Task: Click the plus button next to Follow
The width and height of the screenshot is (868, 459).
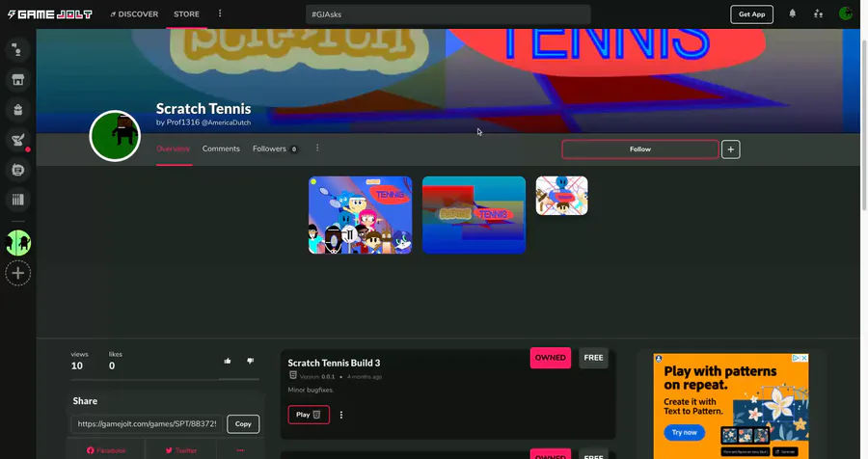Action: 731,149
